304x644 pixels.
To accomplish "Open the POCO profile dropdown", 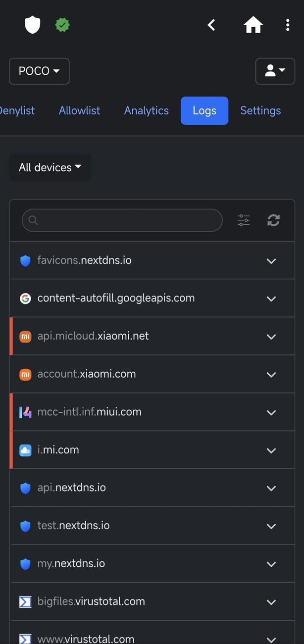I will pos(39,71).
